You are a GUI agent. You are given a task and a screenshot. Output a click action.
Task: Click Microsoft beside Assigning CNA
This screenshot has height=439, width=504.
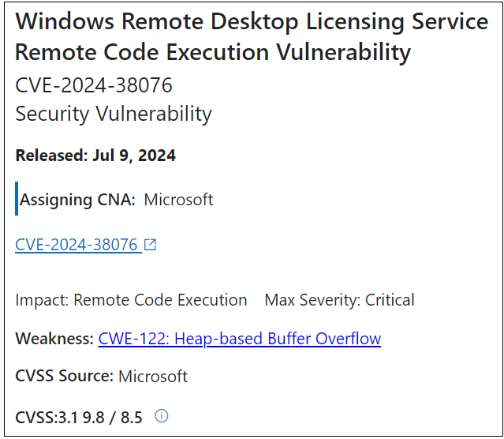178,200
